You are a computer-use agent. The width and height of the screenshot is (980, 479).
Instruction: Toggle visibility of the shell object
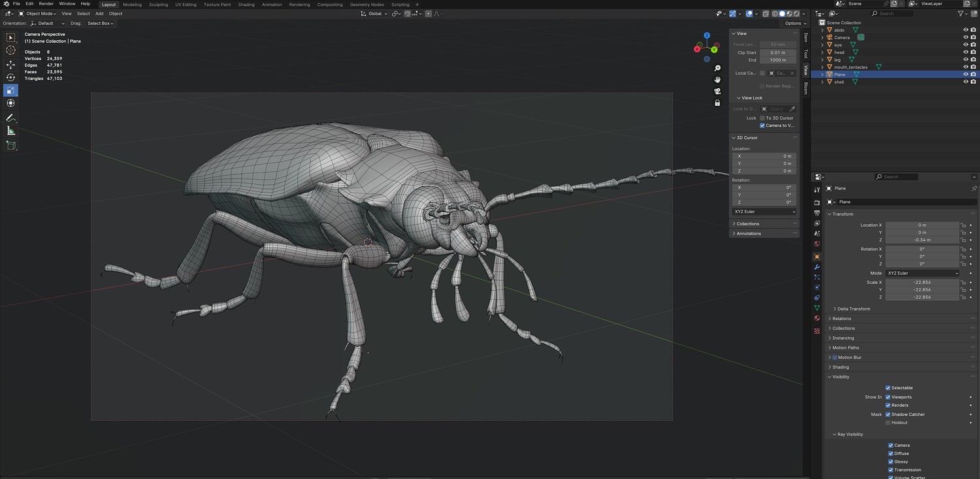(966, 82)
